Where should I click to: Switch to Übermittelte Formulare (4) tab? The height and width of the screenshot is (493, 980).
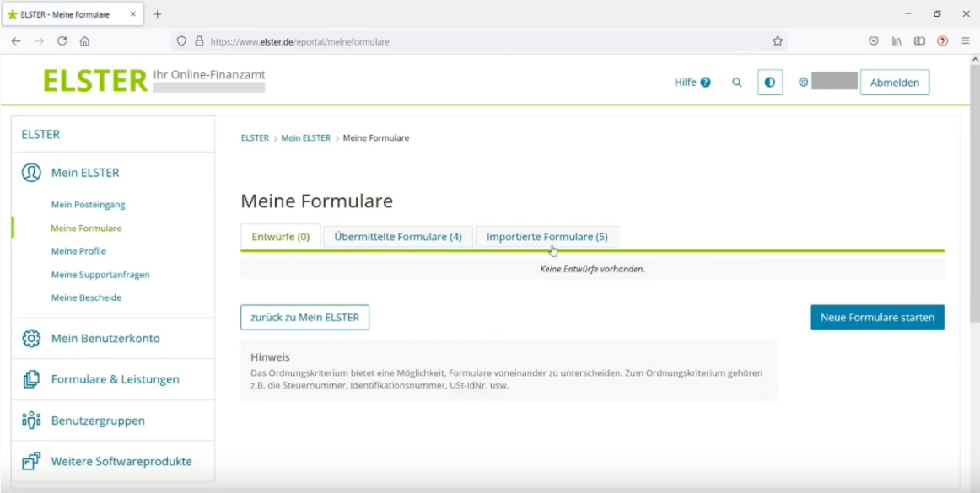[x=397, y=237]
